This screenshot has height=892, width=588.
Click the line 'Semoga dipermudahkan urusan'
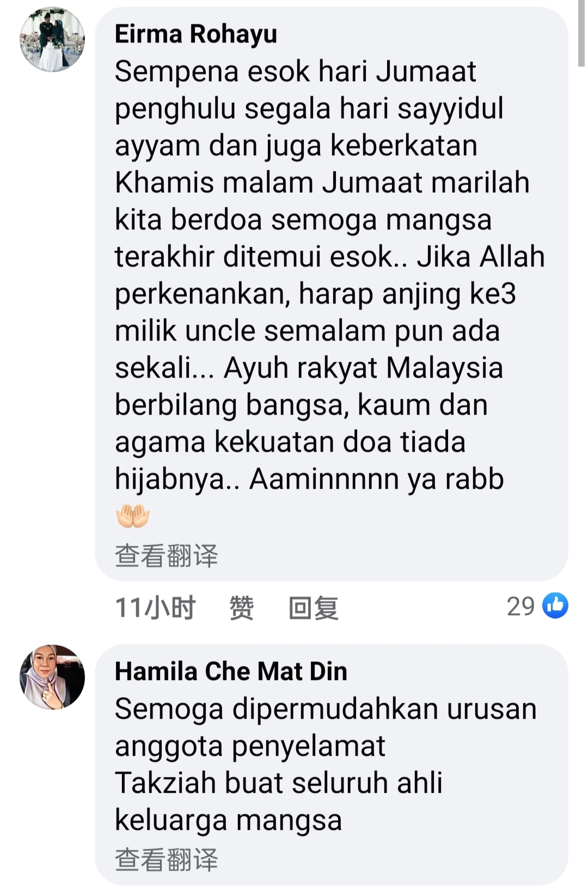(x=326, y=709)
